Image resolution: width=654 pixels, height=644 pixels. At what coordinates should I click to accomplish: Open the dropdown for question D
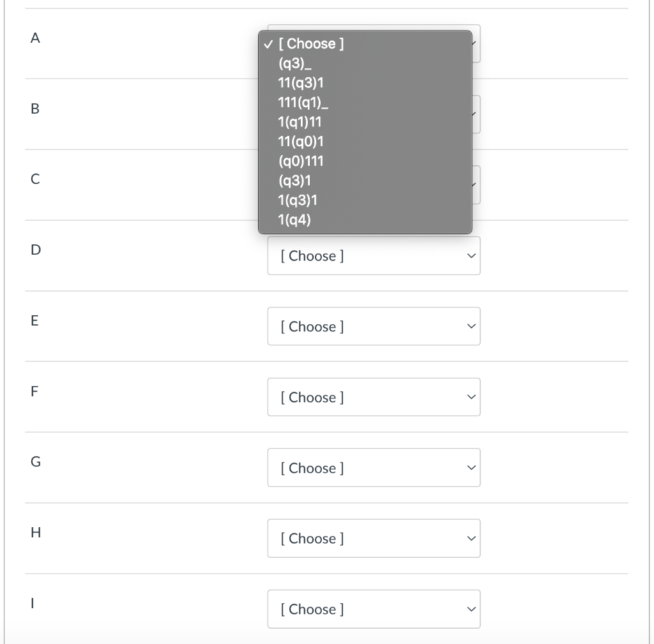coord(374,256)
